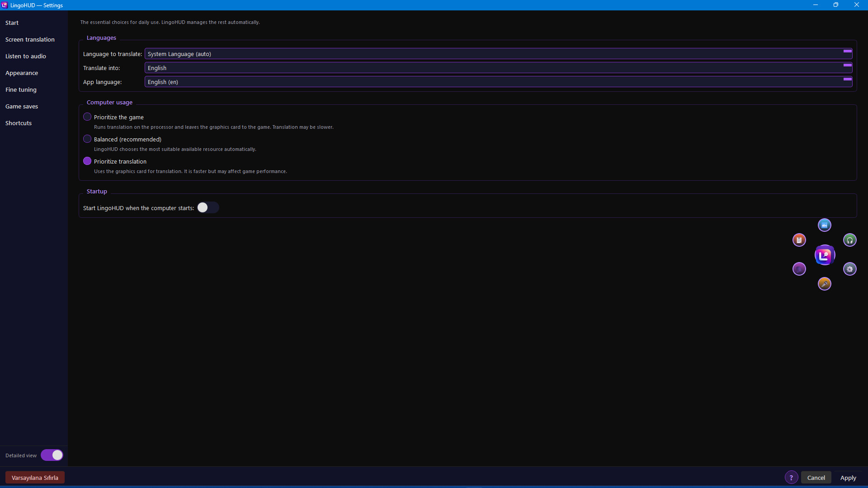Image resolution: width=868 pixels, height=488 pixels.
Task: Click the orange clipboard radial icon
Action: (799, 240)
